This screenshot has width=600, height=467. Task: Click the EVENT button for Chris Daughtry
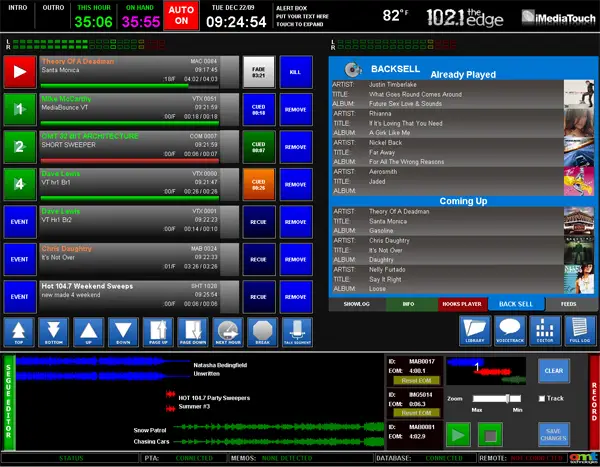point(20,260)
